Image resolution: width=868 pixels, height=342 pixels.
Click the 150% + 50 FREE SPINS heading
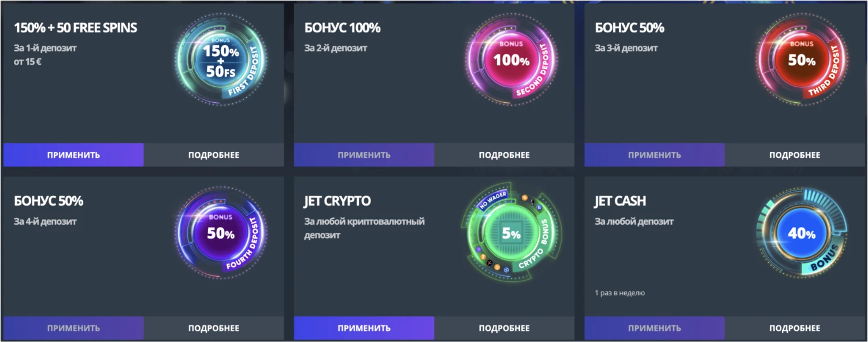(76, 28)
